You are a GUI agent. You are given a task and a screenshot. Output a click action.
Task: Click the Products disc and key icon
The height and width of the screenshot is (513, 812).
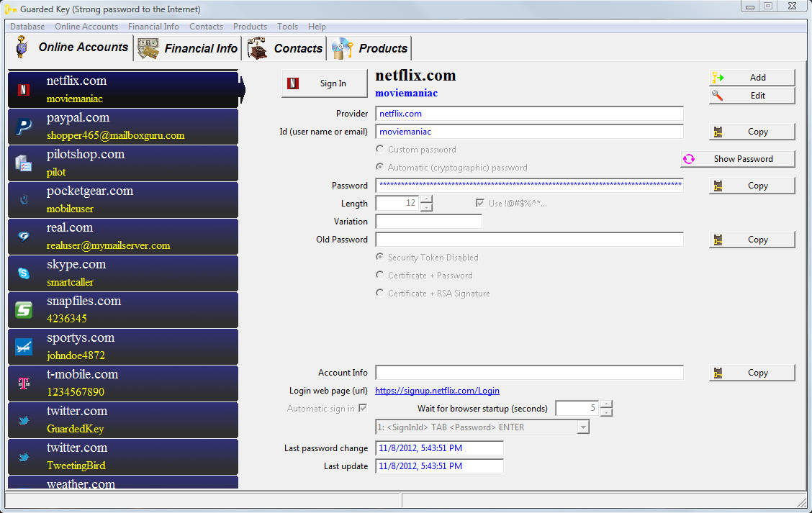(343, 48)
